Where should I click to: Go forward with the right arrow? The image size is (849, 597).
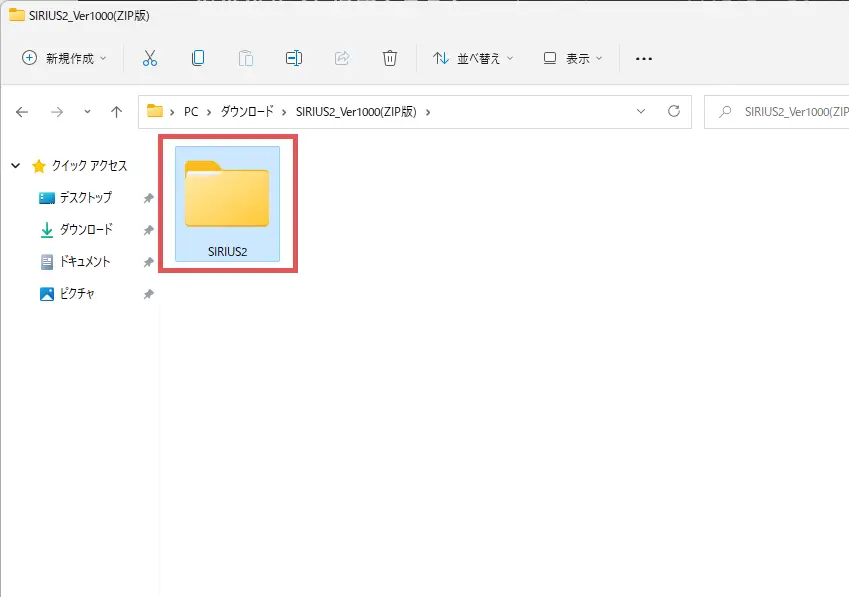tap(57, 112)
